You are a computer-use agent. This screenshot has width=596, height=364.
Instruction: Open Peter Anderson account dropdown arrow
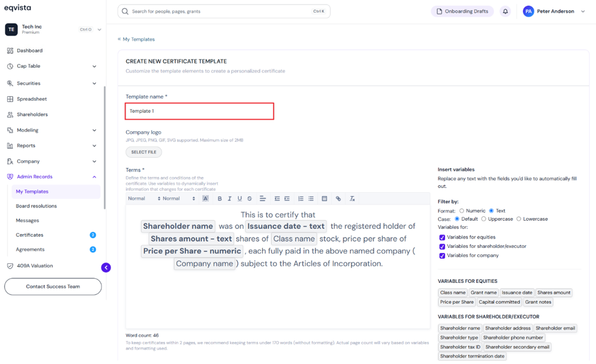pyautogui.click(x=583, y=11)
